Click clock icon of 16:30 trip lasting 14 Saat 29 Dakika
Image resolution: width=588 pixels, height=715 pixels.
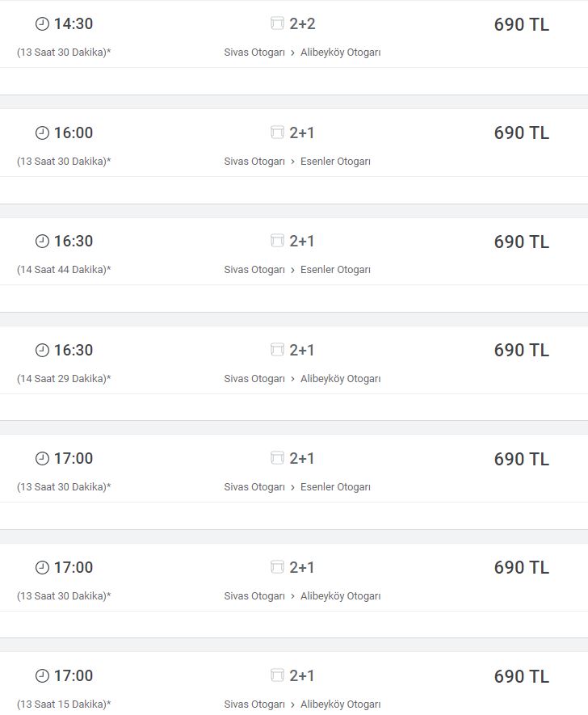42,350
